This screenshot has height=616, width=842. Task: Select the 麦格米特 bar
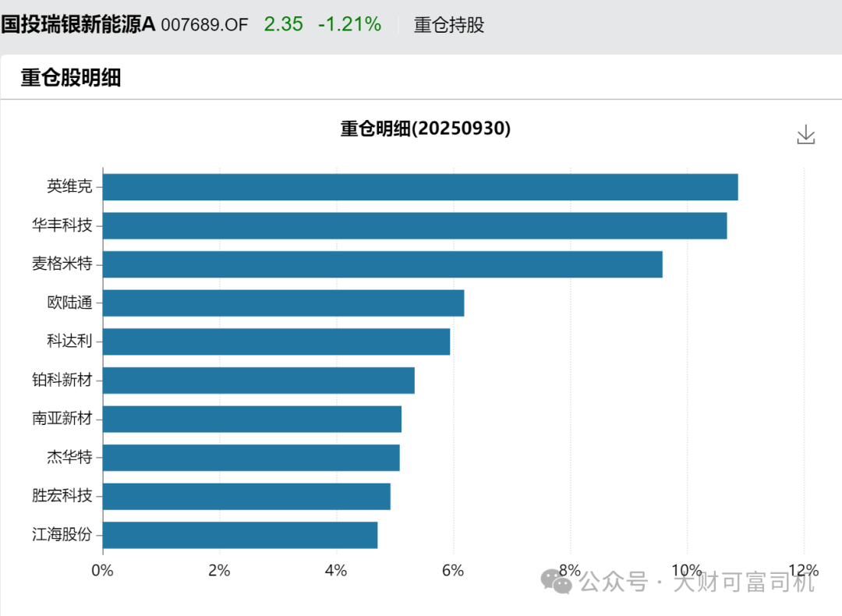pos(382,264)
